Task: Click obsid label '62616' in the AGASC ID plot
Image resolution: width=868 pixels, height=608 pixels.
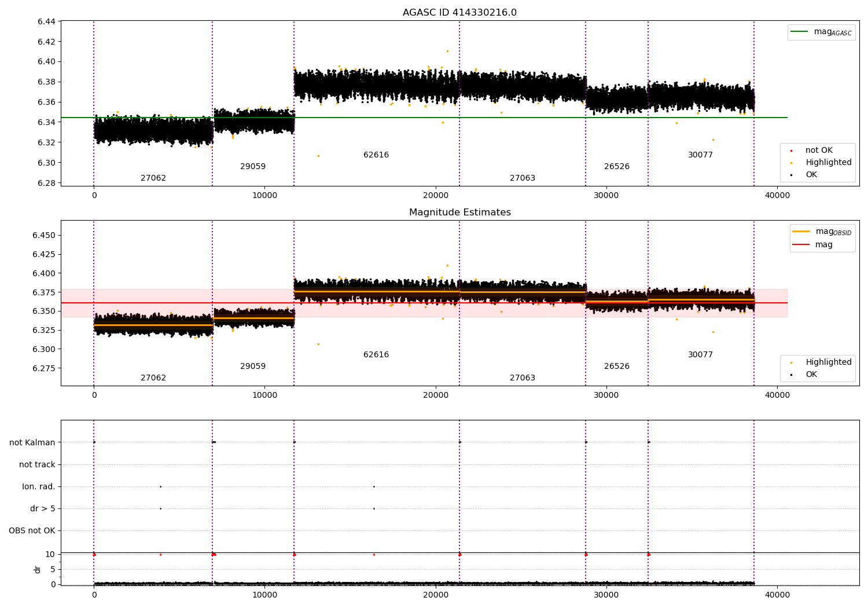Action: tap(376, 155)
